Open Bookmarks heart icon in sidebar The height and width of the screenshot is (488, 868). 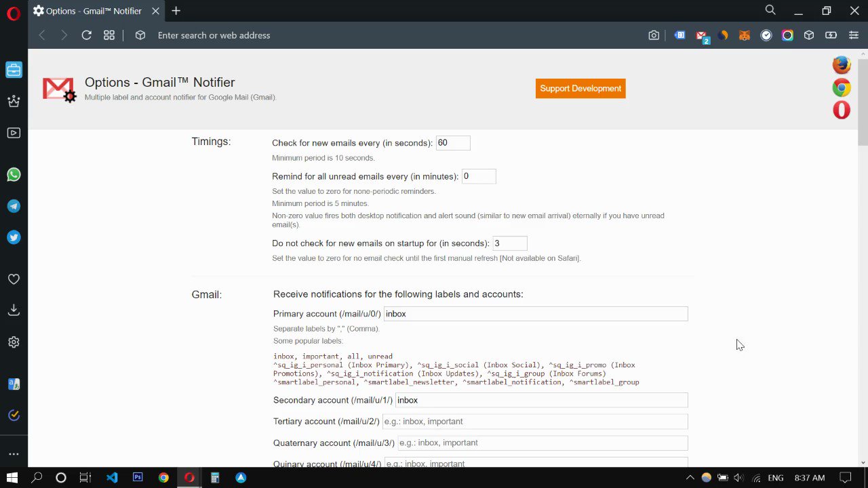pyautogui.click(x=14, y=279)
